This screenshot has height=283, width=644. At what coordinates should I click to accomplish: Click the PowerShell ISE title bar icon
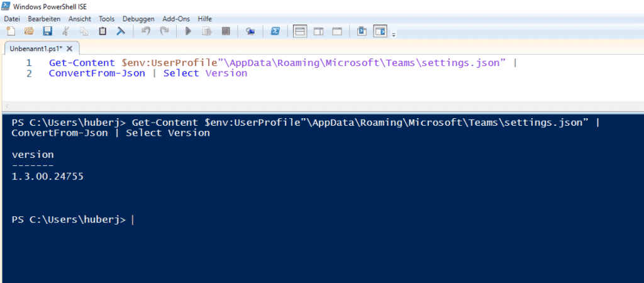(x=6, y=6)
